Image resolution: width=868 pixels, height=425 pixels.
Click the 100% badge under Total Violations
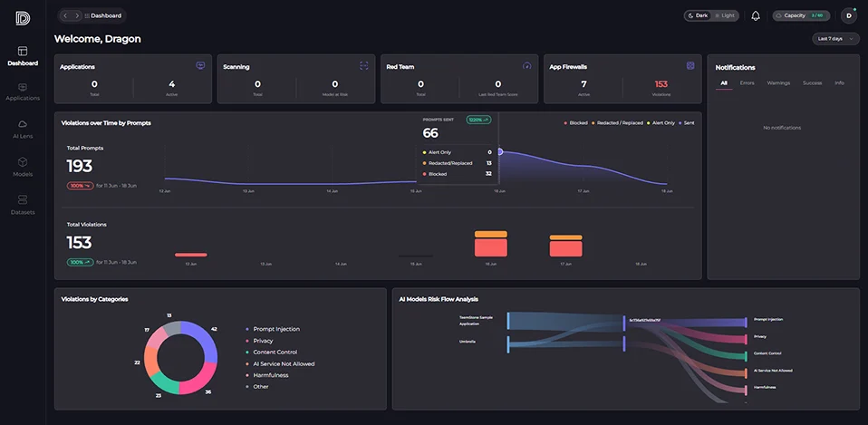click(x=81, y=262)
